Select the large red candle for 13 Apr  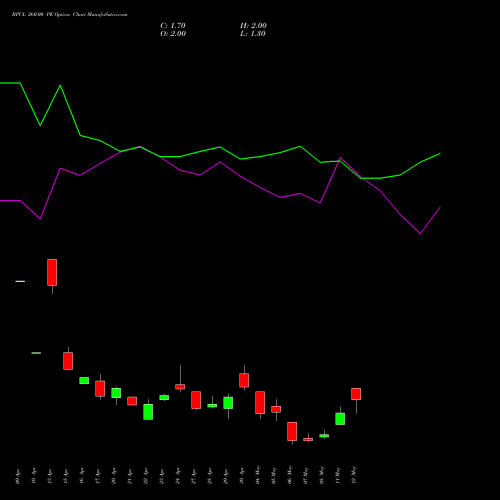tap(52, 272)
